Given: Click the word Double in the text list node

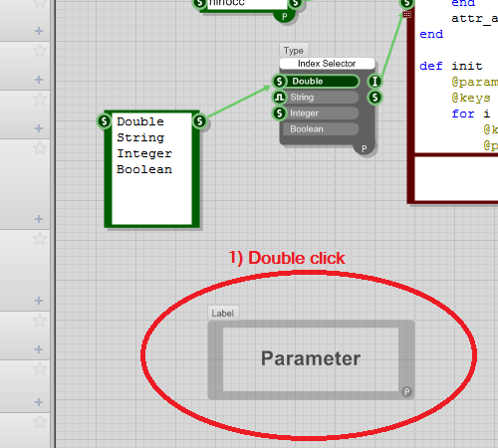Looking at the screenshot, I should pos(140,121).
